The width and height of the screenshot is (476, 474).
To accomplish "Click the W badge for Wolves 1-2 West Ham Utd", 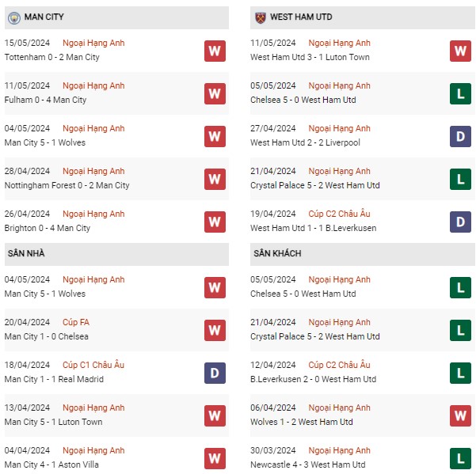I will point(460,415).
